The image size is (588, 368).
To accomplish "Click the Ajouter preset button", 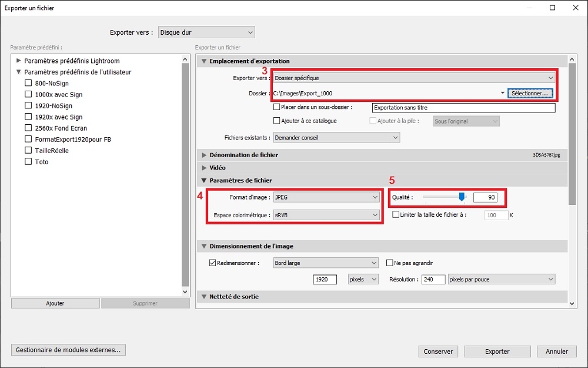I will 55,303.
